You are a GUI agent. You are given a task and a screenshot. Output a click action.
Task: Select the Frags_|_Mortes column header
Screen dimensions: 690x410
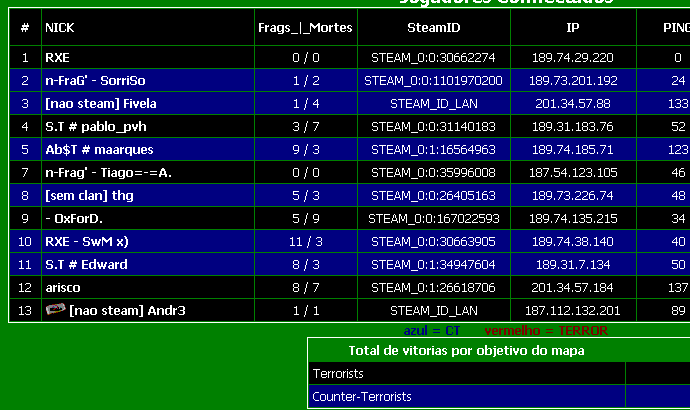coord(305,28)
